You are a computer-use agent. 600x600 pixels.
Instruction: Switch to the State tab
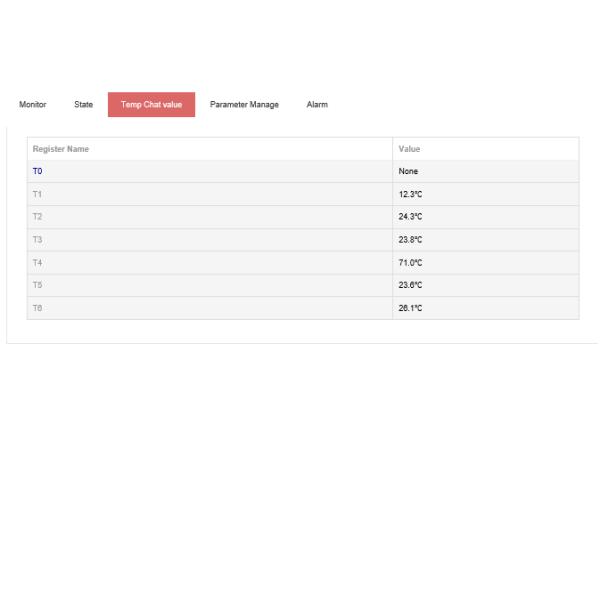[83, 105]
